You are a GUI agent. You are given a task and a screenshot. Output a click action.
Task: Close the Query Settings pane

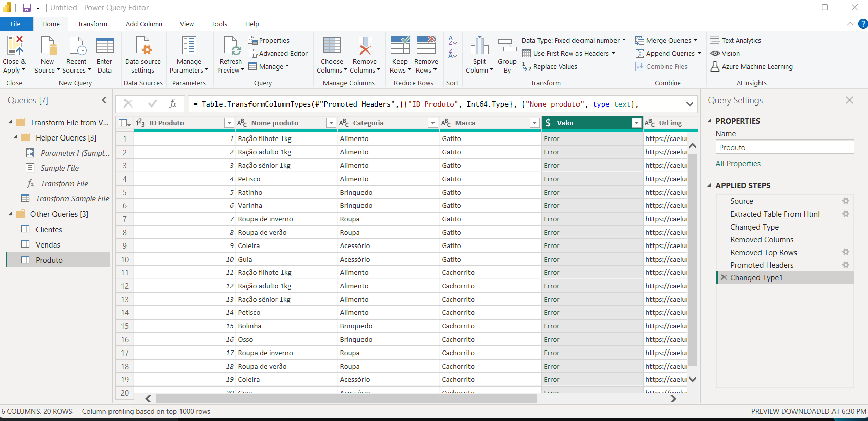point(849,100)
